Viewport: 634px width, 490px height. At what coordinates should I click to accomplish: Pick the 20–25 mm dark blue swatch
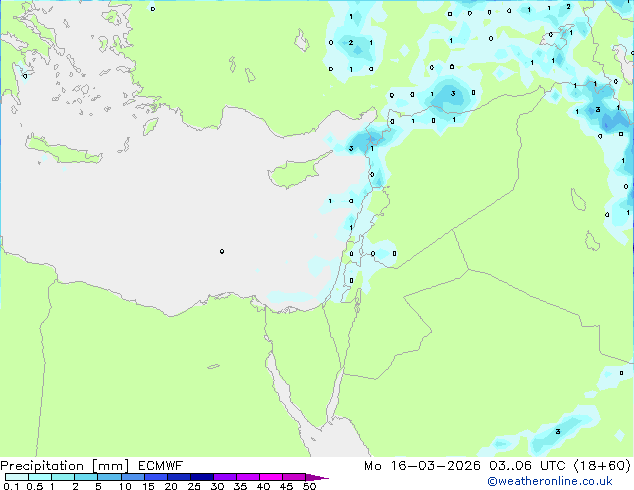click(x=178, y=477)
